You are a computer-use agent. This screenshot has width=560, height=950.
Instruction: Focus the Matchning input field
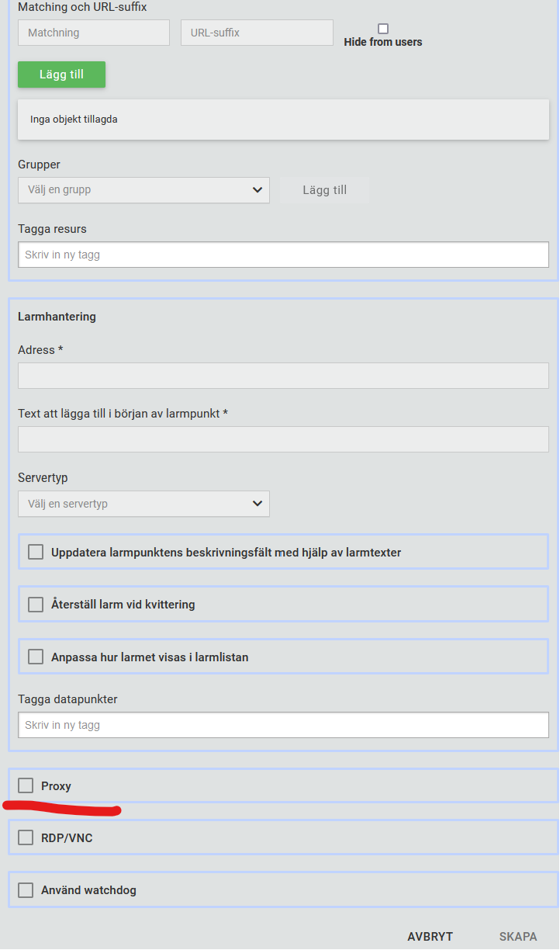click(94, 33)
